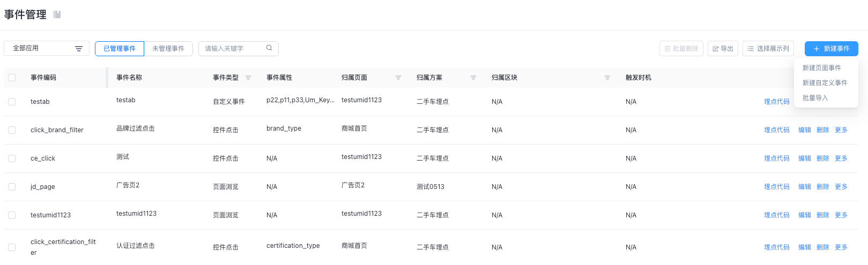Edit the click_brand_filter event
868x265 pixels.
point(805,130)
